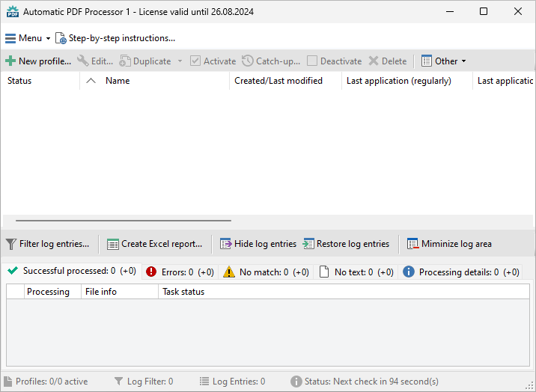This screenshot has height=392, width=536.
Task: Click the Filter log entries funnel icon
Action: tap(11, 244)
